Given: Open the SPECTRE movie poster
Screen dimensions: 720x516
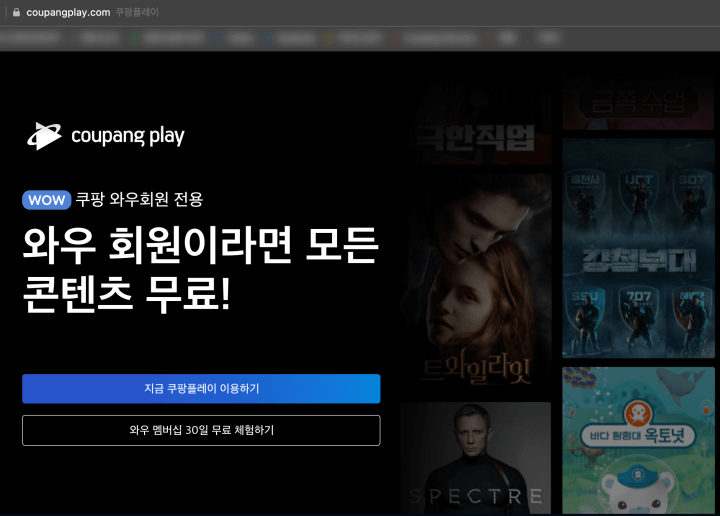Looking at the screenshot, I should coord(476,458).
